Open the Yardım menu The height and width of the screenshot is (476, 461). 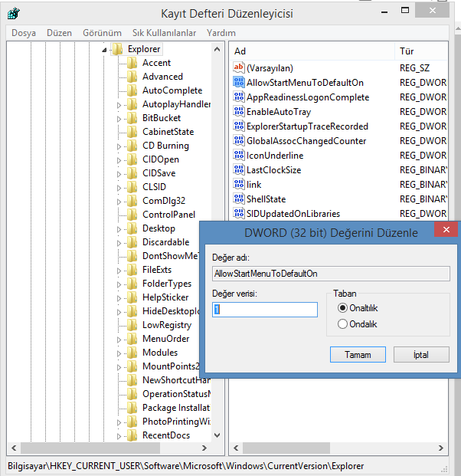pyautogui.click(x=221, y=33)
